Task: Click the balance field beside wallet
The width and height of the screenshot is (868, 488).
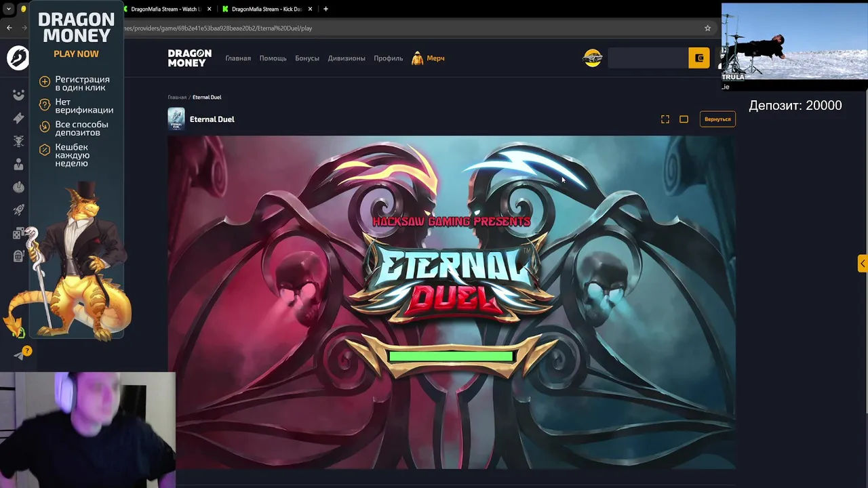Action: (x=648, y=58)
